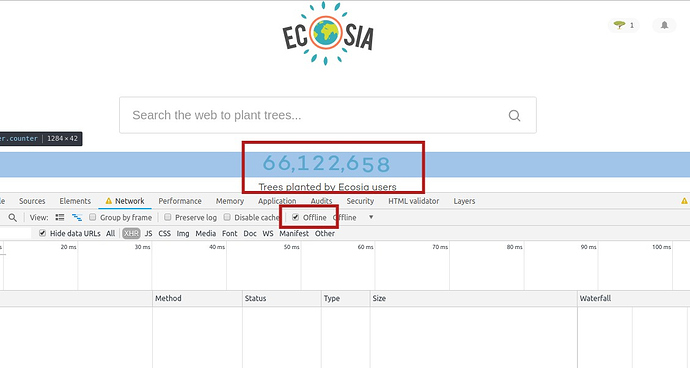Switch to large request rows view icon
The image size is (690, 368).
(60, 217)
